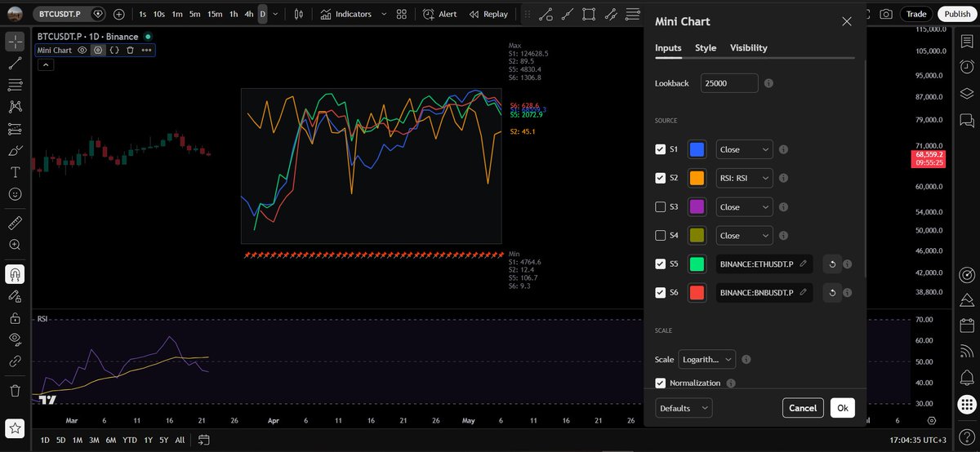The image size is (980, 452).
Task: Uncheck the S6 source checkbox
Action: coord(661,292)
